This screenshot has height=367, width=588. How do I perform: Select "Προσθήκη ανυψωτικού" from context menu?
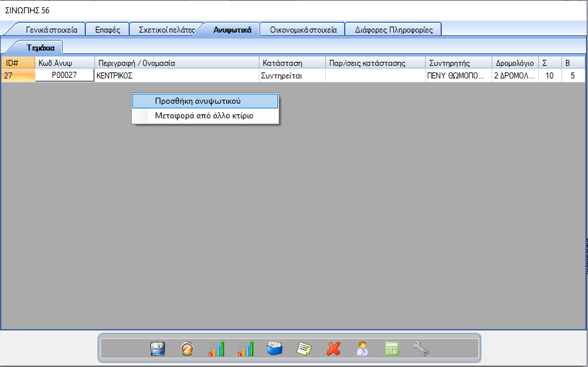[198, 102]
